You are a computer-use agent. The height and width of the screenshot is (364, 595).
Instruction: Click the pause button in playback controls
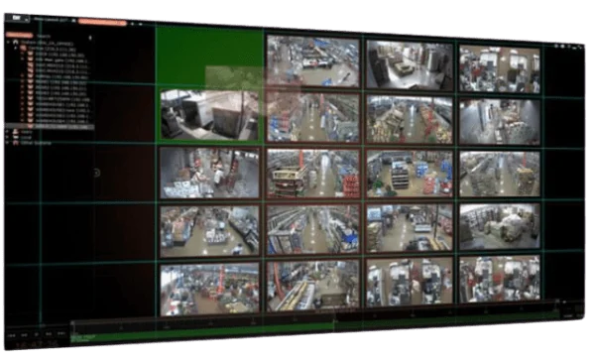pos(37,335)
